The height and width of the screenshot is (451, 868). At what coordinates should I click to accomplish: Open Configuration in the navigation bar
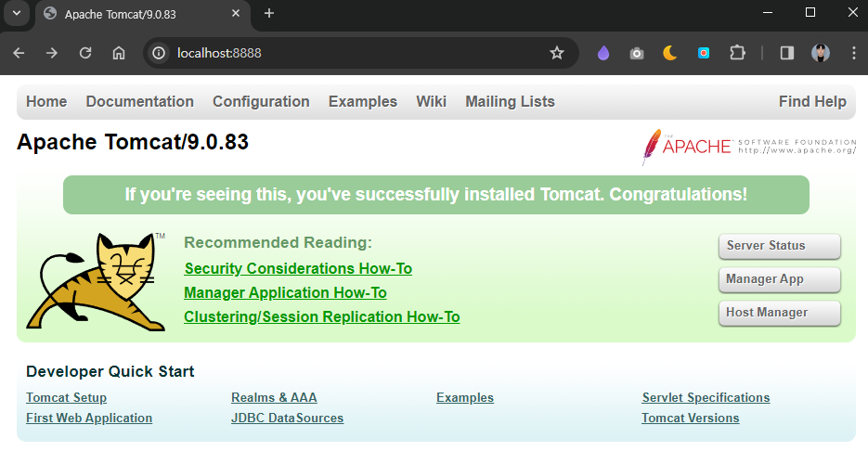coord(261,102)
